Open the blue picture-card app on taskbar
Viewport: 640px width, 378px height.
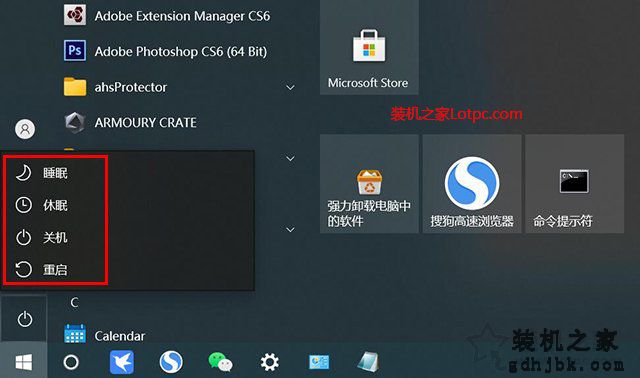[319, 362]
